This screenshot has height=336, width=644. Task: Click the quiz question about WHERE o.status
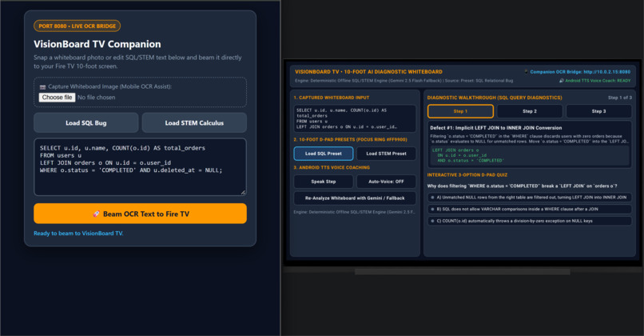click(522, 186)
